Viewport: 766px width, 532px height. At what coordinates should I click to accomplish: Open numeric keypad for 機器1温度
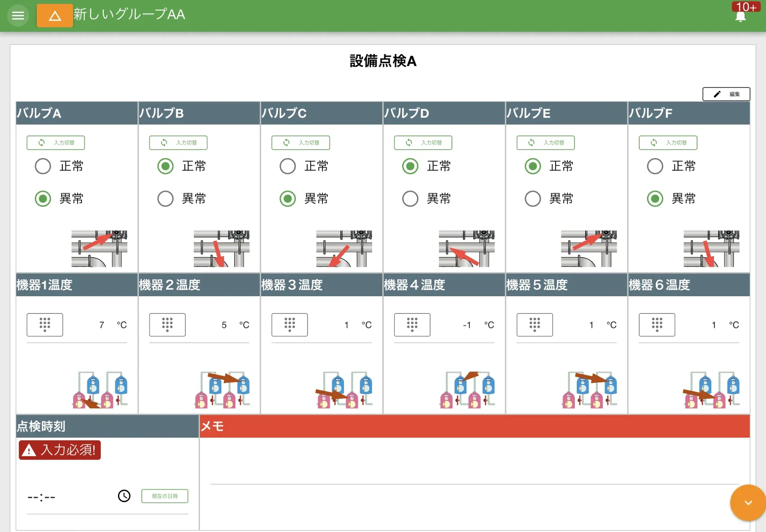(x=45, y=325)
